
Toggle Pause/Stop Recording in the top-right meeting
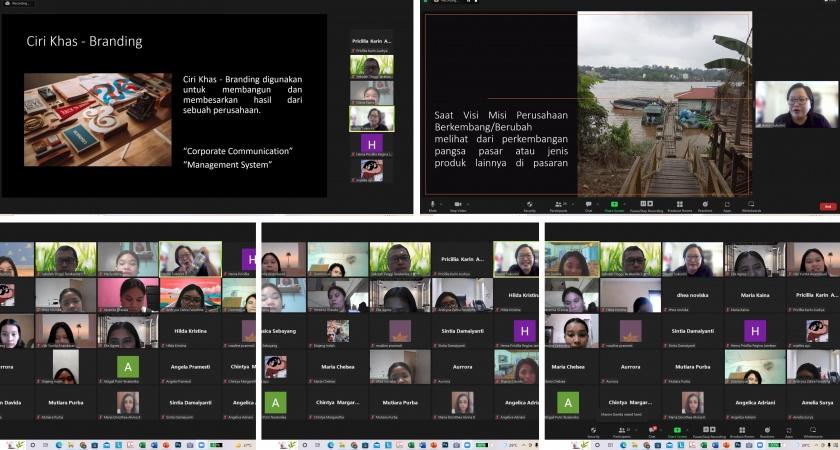(648, 204)
